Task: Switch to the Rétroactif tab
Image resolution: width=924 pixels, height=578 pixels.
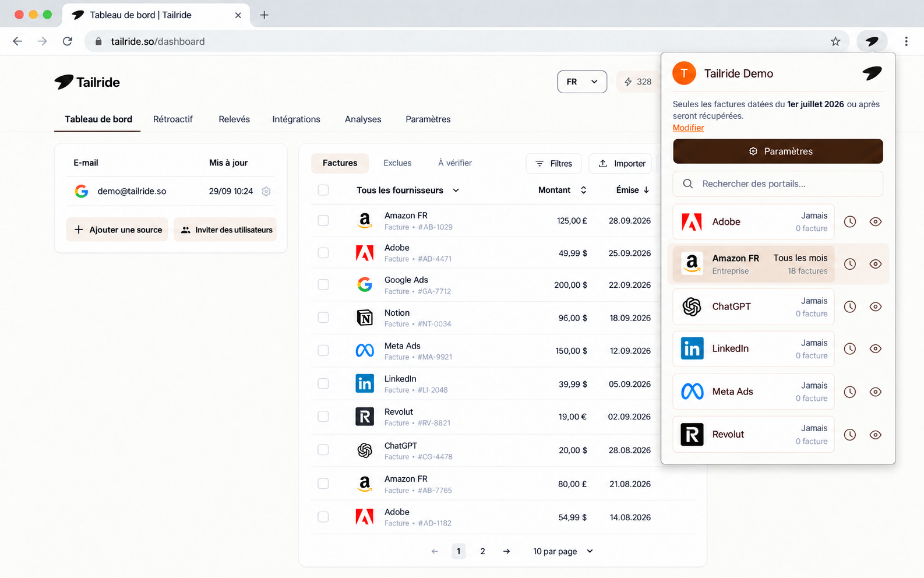Action: coord(173,119)
